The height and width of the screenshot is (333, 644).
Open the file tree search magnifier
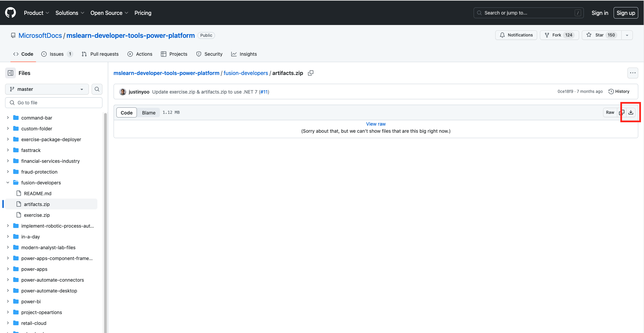[97, 89]
